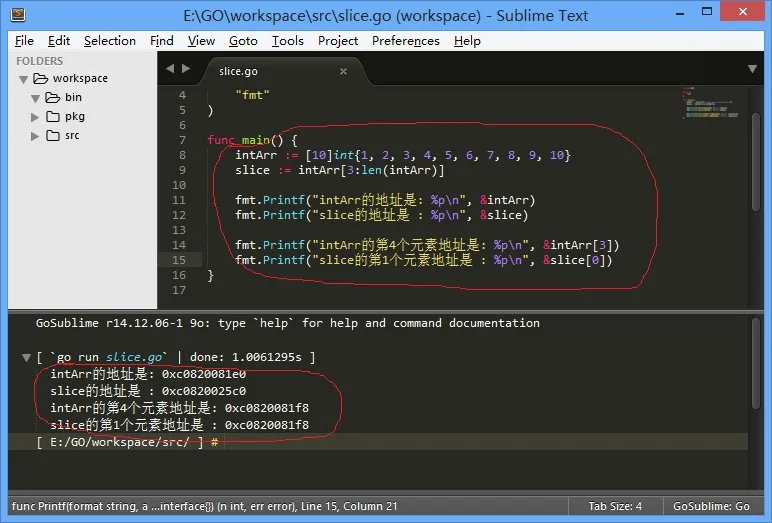Minimize the Sublime Text window

680,13
